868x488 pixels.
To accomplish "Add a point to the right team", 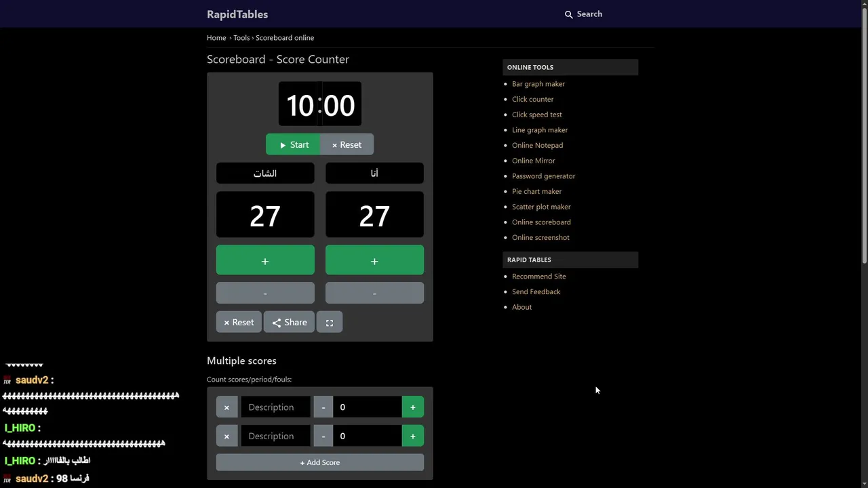I will point(374,261).
